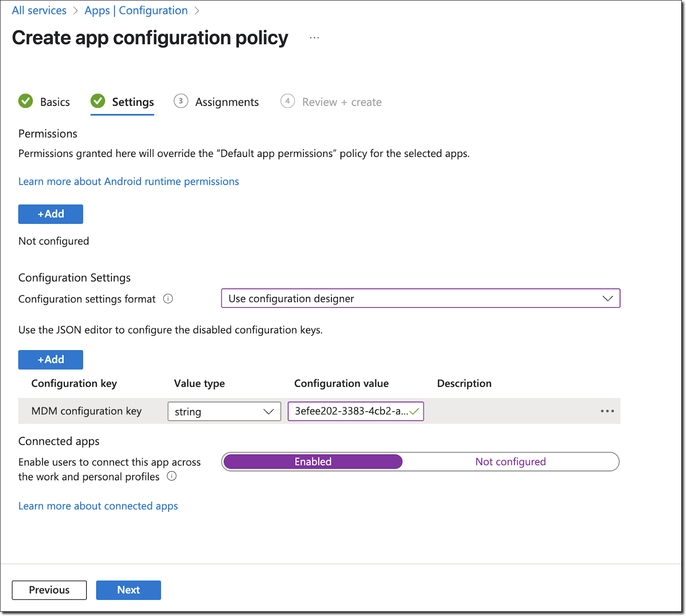686x616 pixels.
Task: Set Connected apps toggle to Not configured
Action: pos(510,462)
